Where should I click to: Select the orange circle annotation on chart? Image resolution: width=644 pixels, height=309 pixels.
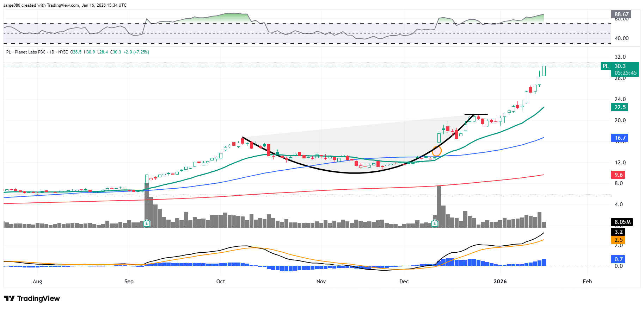click(437, 151)
